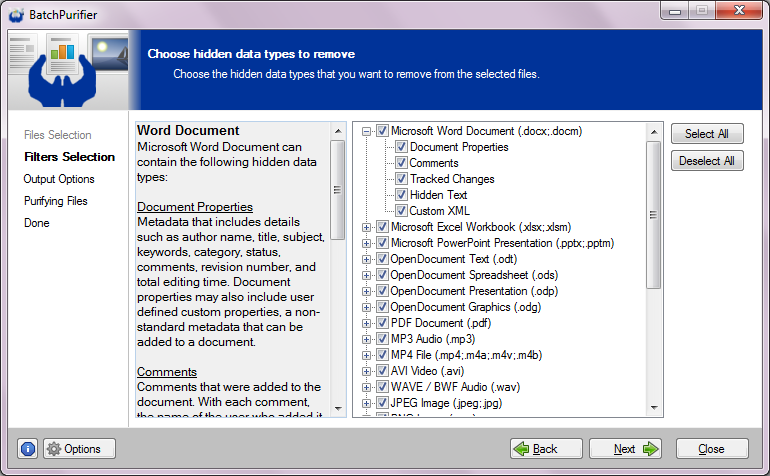Expand Microsoft Excel Workbook node
770x476 pixels.
tap(366, 227)
